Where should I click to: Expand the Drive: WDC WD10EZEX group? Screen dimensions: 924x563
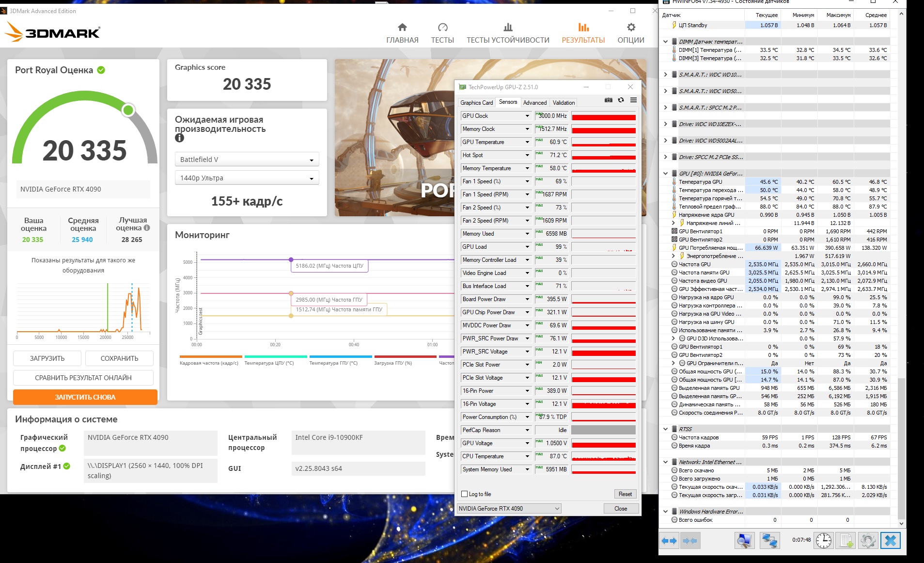point(666,124)
